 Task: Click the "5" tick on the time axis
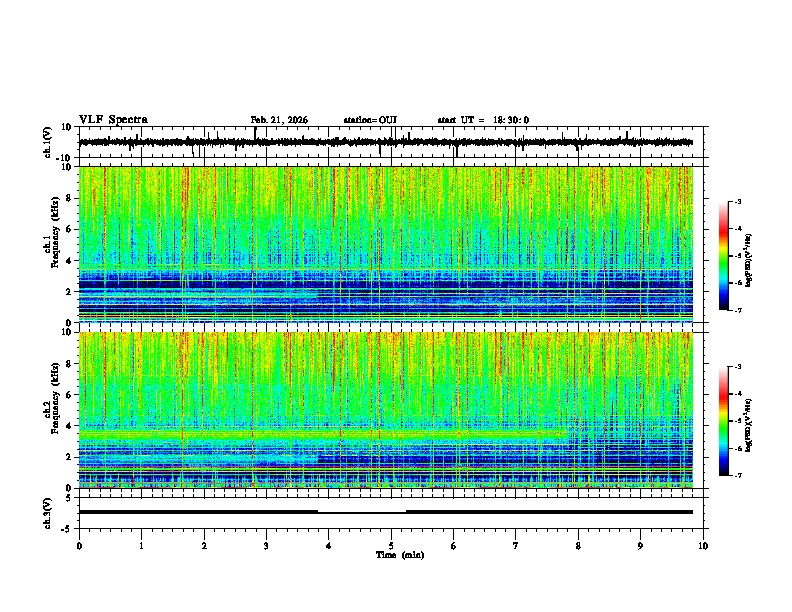pyautogui.click(x=391, y=546)
